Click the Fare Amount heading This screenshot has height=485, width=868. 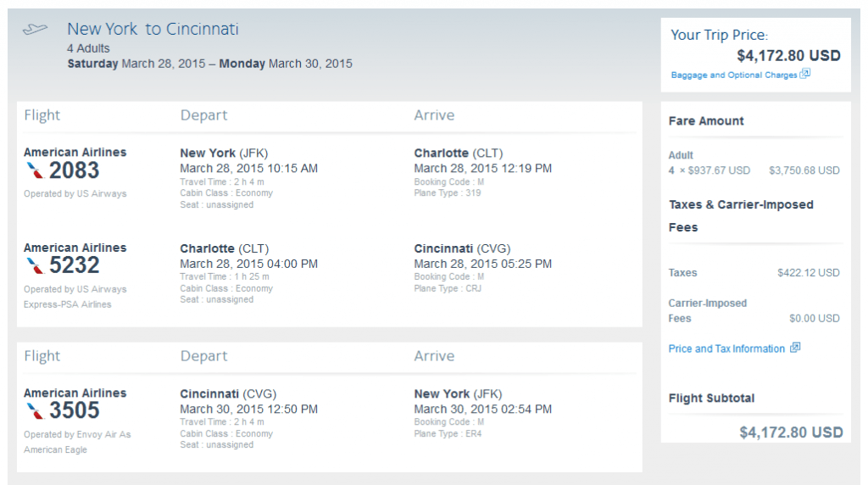706,120
